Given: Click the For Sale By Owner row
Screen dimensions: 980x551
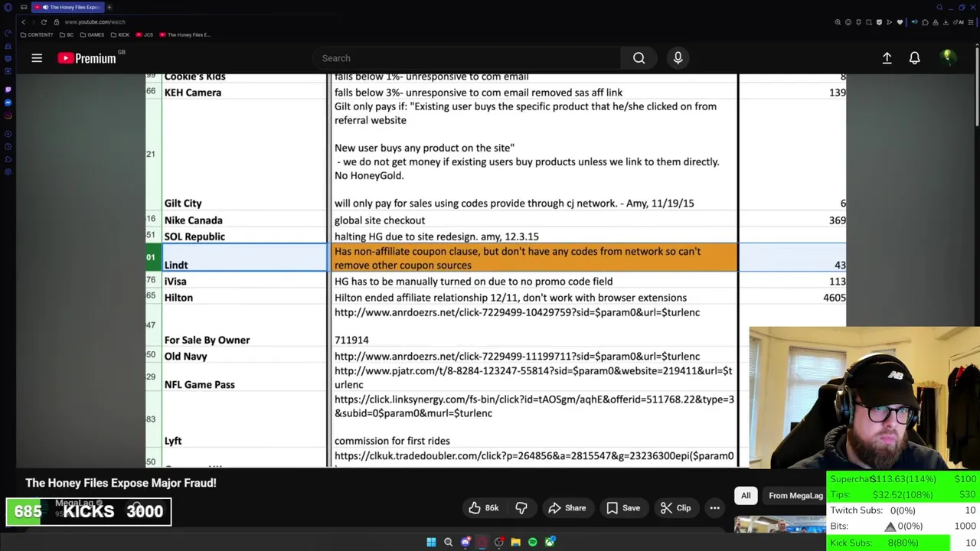Looking at the screenshot, I should 207,340.
